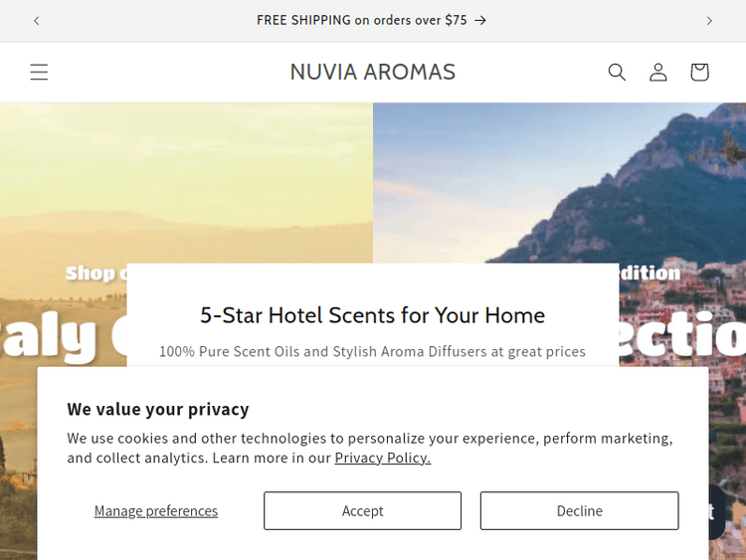
Task: Open the search magnifier icon
Action: tap(617, 72)
